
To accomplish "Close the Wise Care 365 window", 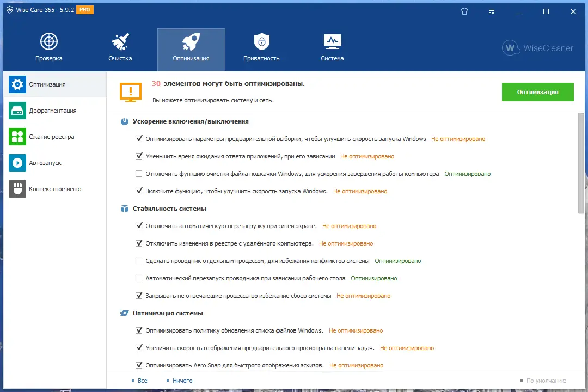I will (x=573, y=11).
